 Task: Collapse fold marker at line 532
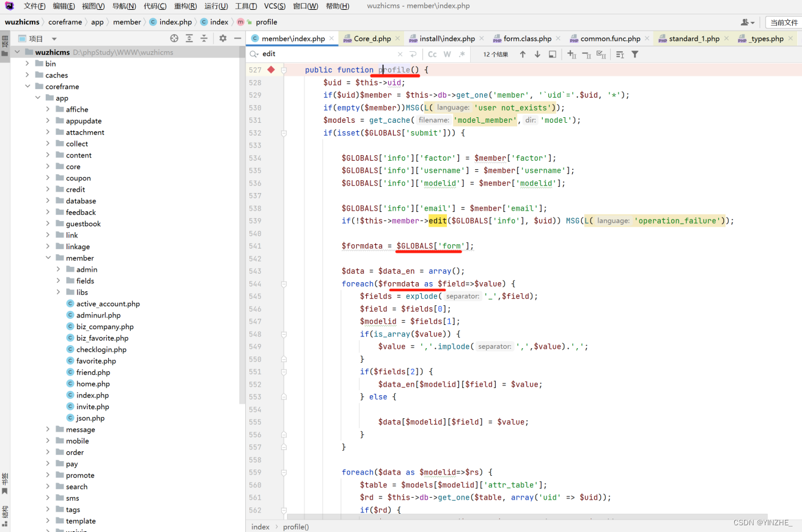[x=284, y=133]
